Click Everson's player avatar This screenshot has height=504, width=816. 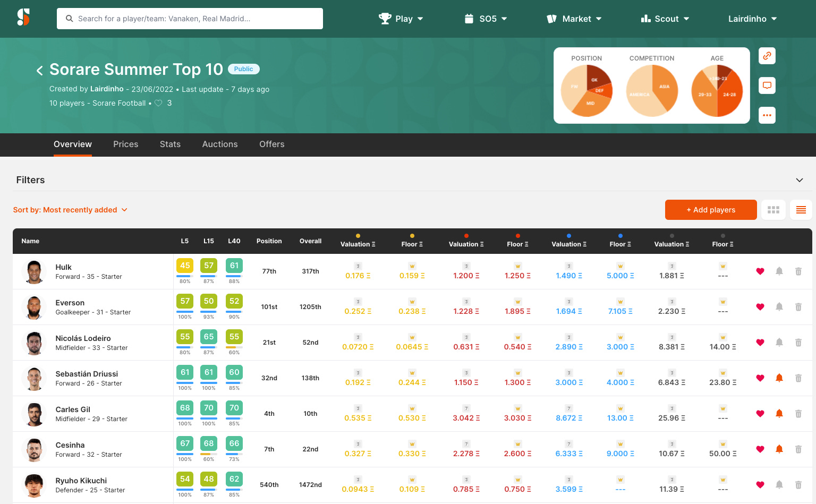pyautogui.click(x=34, y=307)
